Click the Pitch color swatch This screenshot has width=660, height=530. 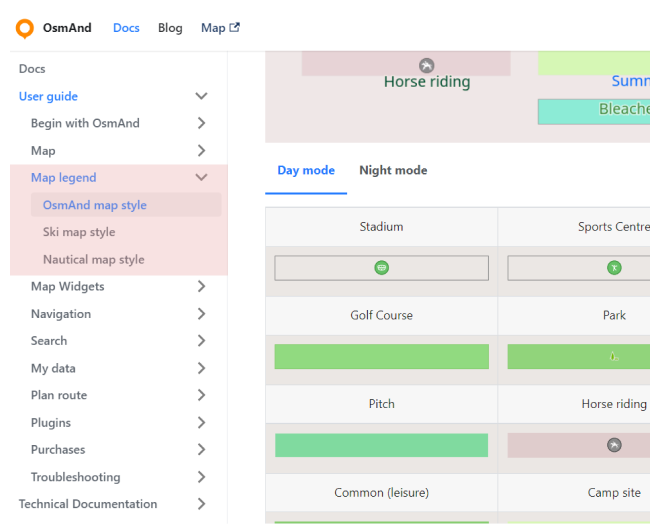pyautogui.click(x=381, y=445)
